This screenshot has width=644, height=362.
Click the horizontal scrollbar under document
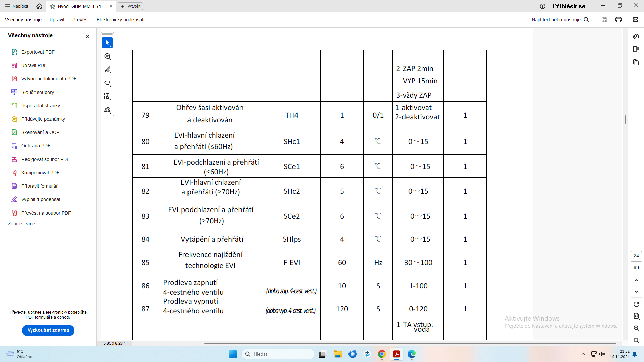tap(410, 343)
